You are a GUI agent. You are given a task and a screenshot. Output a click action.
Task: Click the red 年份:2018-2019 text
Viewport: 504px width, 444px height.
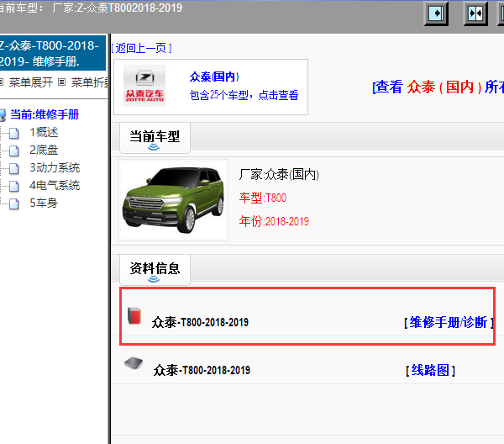coord(274,221)
